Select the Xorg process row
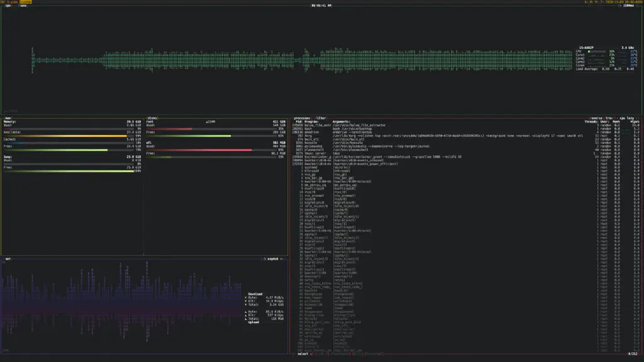The height and width of the screenshot is (362, 644). point(465,136)
